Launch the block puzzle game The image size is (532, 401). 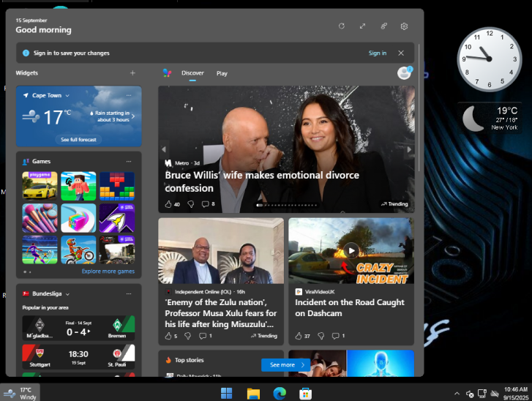(117, 186)
